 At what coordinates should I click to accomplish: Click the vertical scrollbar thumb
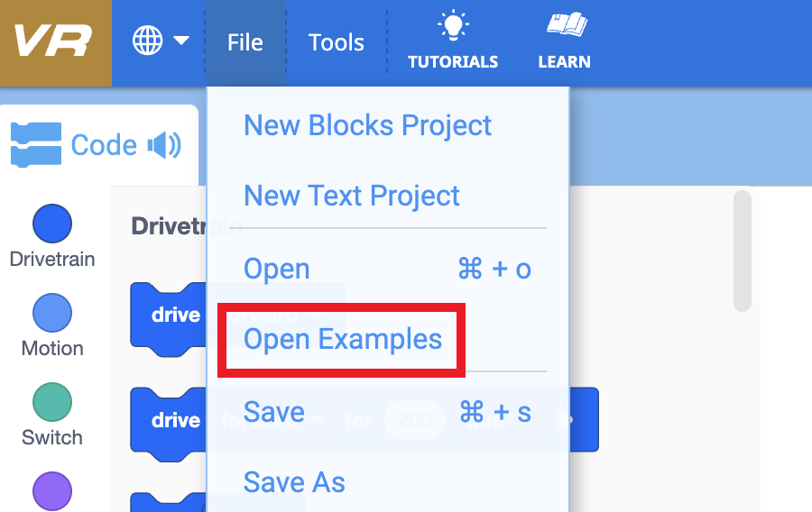(743, 251)
